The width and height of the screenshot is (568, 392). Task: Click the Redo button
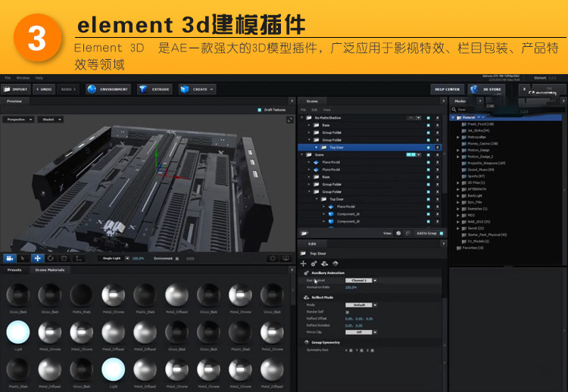[x=68, y=89]
